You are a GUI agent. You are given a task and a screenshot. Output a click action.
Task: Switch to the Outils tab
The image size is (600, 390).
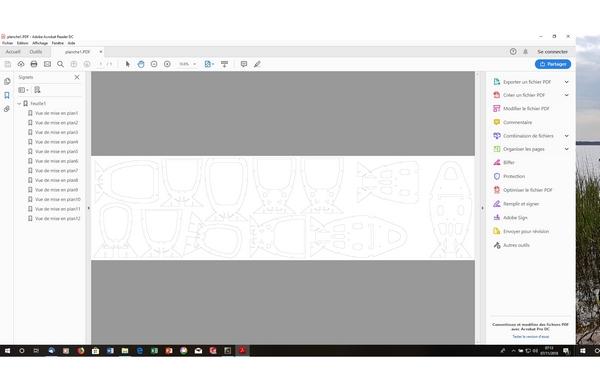[36, 52]
